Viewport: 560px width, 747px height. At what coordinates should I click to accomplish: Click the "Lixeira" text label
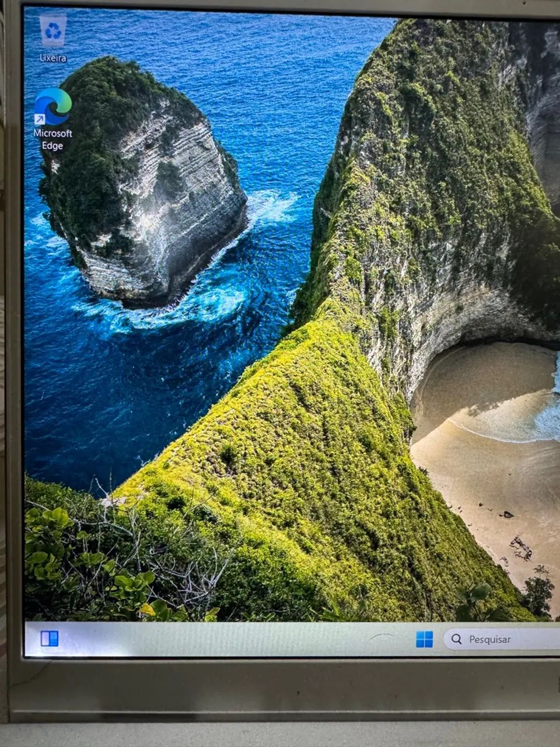pyautogui.click(x=53, y=58)
